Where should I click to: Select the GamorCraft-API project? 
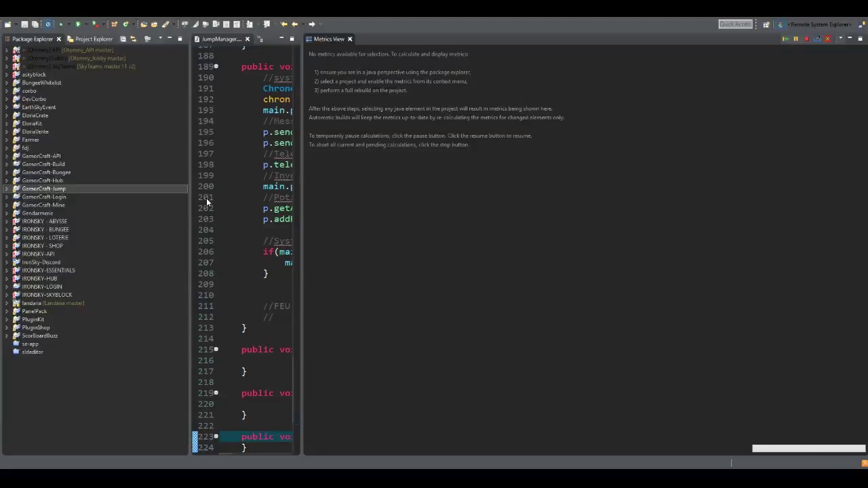41,156
